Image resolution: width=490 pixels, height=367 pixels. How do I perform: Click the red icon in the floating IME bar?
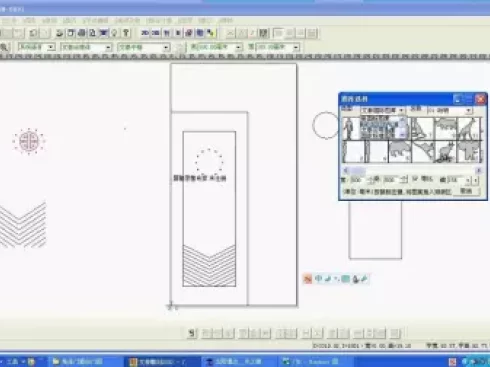(307, 278)
